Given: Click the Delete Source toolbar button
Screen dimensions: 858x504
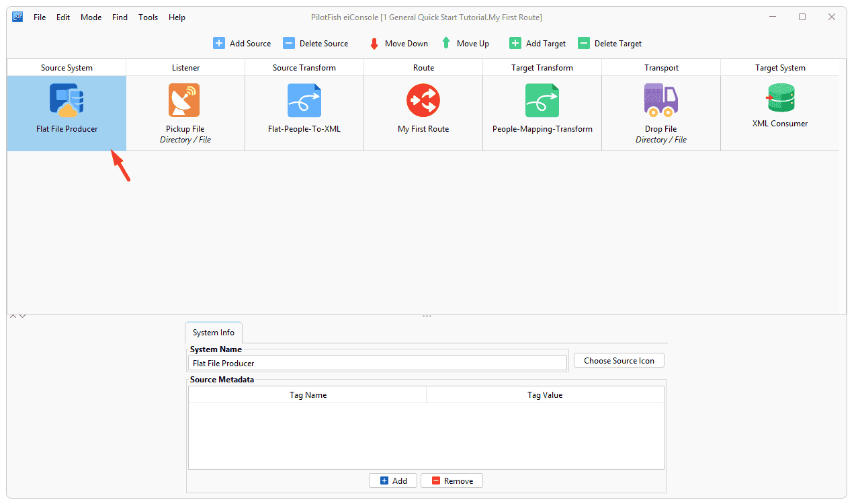Looking at the screenshot, I should coord(316,43).
